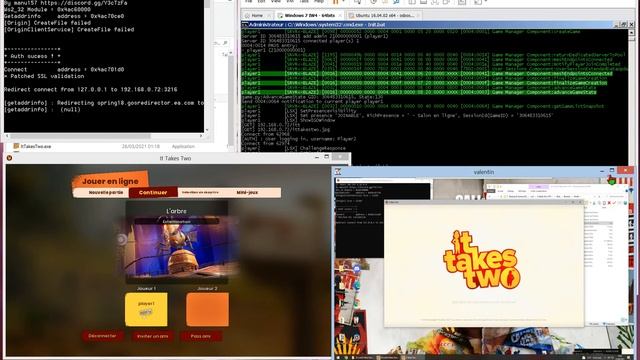Switch to the Home tab in VMware

click(257, 16)
